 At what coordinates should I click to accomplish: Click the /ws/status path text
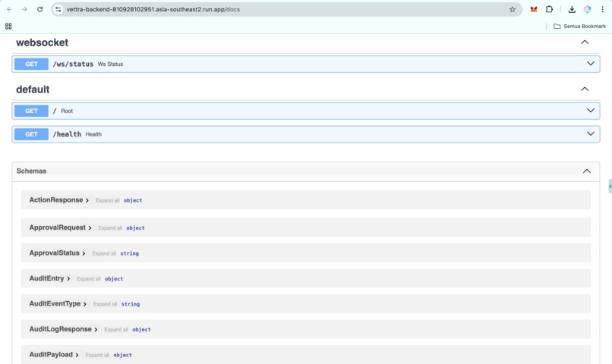click(73, 64)
